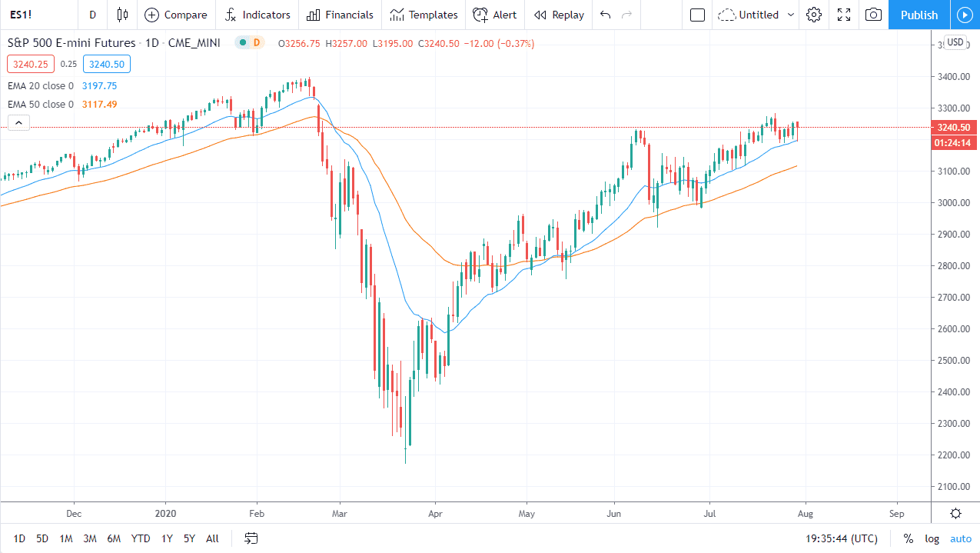
Task: Open the Financials panel
Action: (x=340, y=15)
